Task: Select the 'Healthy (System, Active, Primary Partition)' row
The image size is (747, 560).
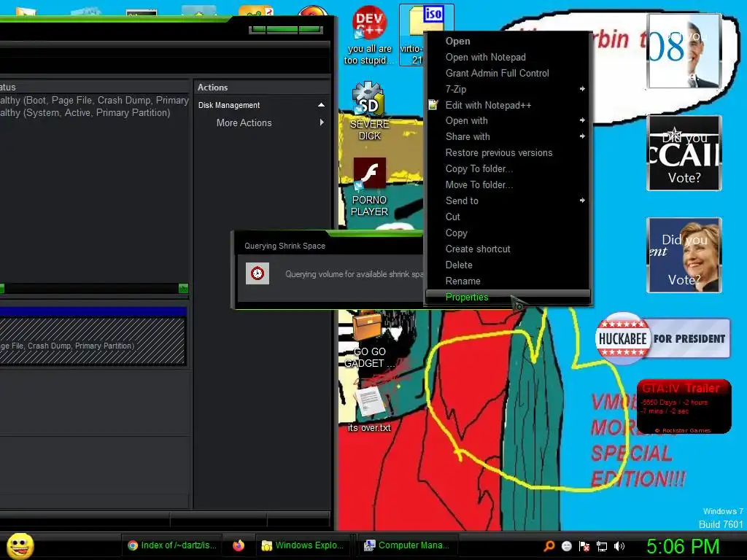Action: point(94,112)
